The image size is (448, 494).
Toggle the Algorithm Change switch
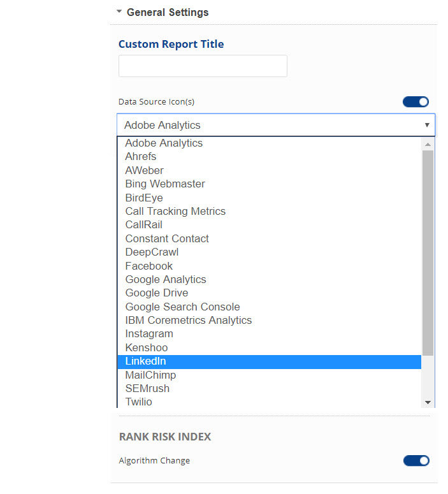416,460
